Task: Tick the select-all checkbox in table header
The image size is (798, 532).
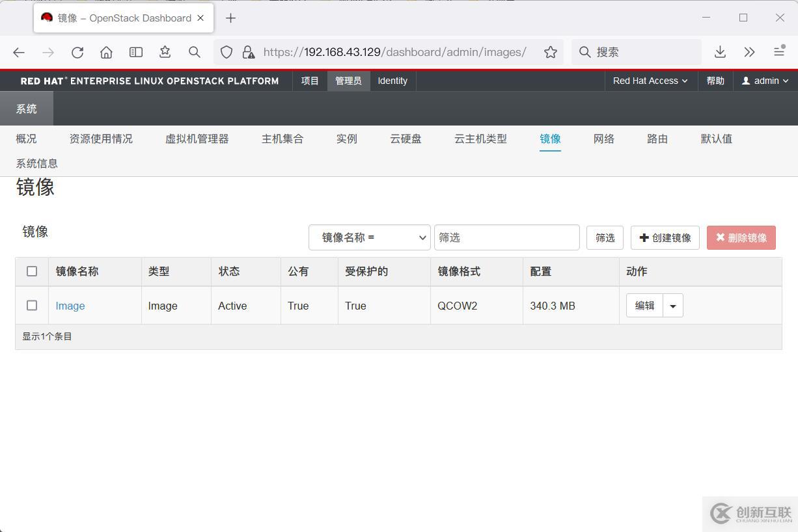Action: [x=32, y=271]
